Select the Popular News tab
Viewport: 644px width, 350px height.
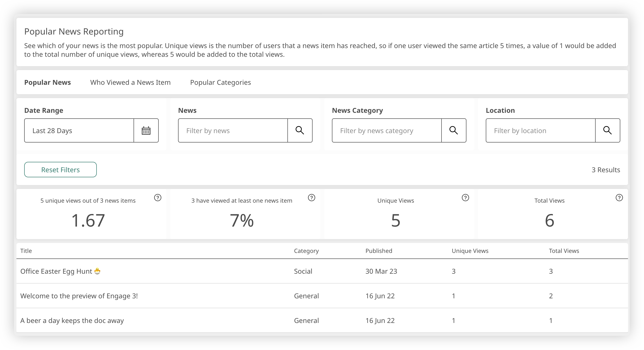point(47,82)
